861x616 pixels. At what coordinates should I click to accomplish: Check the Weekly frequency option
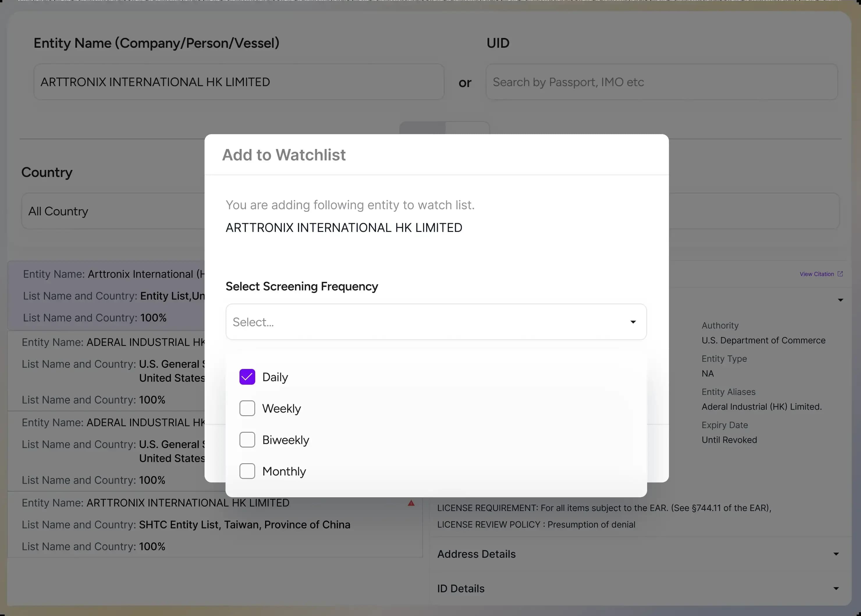(247, 408)
